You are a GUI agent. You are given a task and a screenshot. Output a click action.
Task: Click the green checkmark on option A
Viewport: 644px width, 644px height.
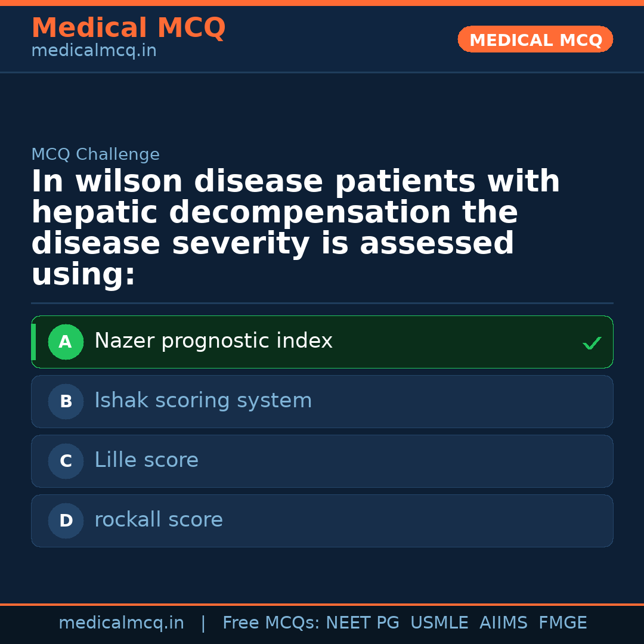click(592, 343)
